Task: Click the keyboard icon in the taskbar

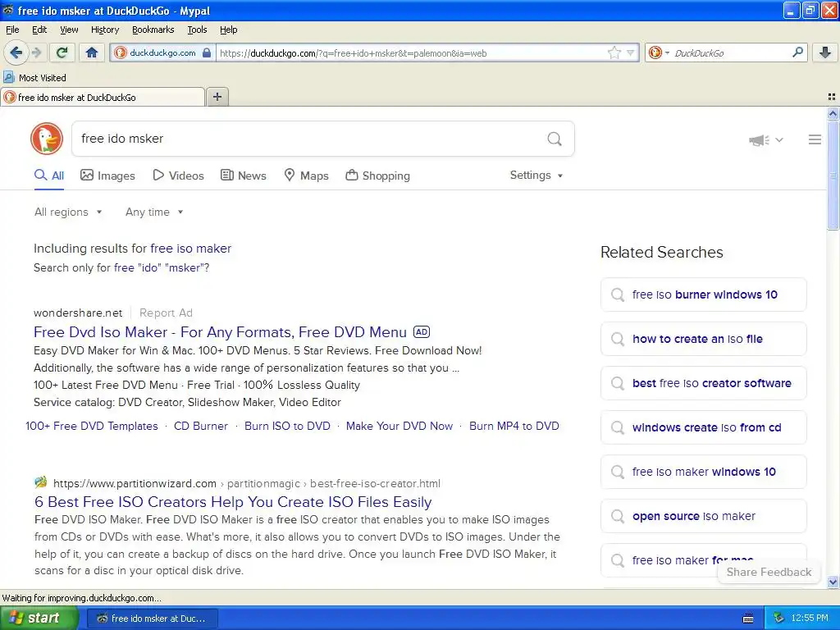Action: 748,619
